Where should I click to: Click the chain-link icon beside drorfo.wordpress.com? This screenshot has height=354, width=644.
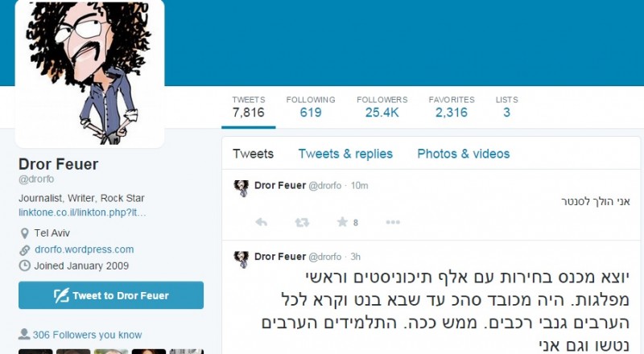pos(25,249)
